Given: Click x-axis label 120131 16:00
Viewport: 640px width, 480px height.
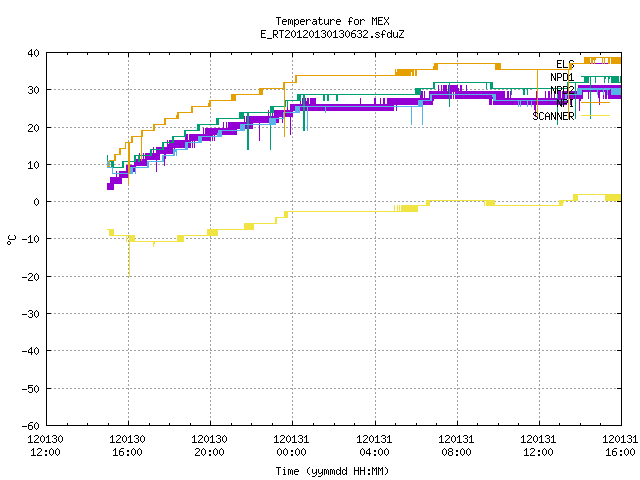Looking at the screenshot, I should pyautogui.click(x=620, y=446).
